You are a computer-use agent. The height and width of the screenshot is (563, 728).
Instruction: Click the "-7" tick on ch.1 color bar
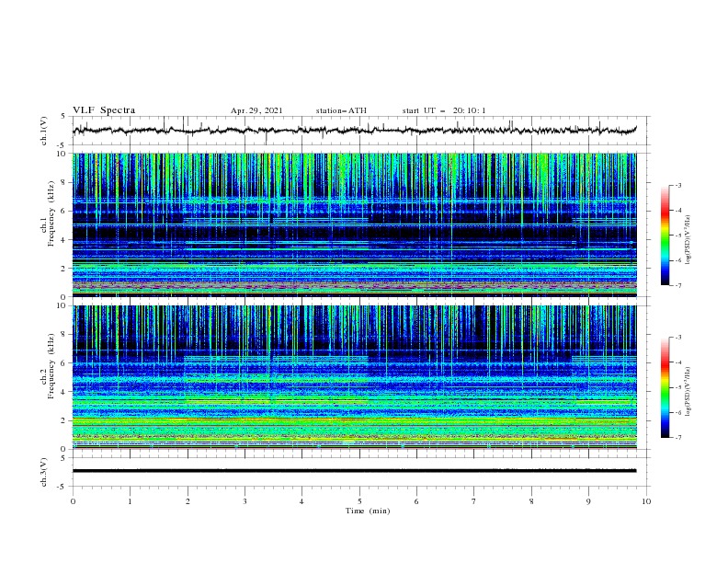677,285
